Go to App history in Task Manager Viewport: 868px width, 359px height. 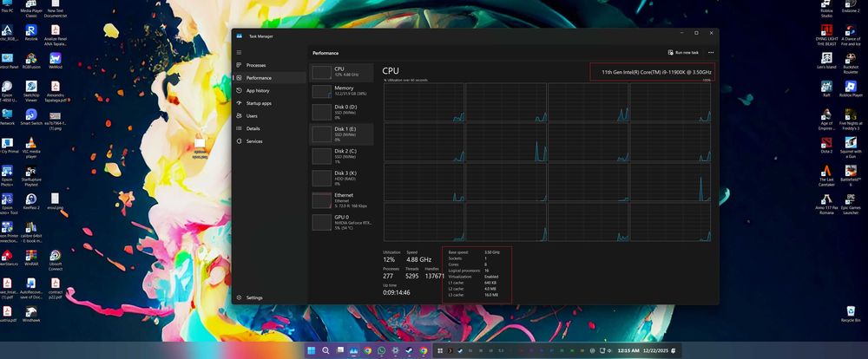pyautogui.click(x=269, y=91)
